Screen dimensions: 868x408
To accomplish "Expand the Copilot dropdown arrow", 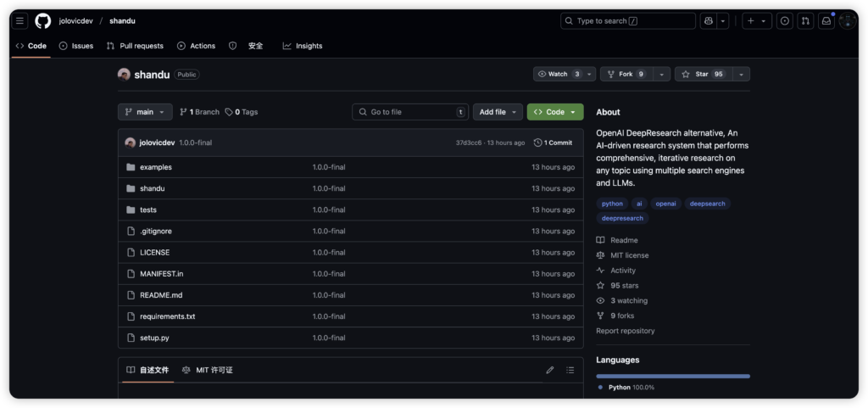I will [x=723, y=21].
